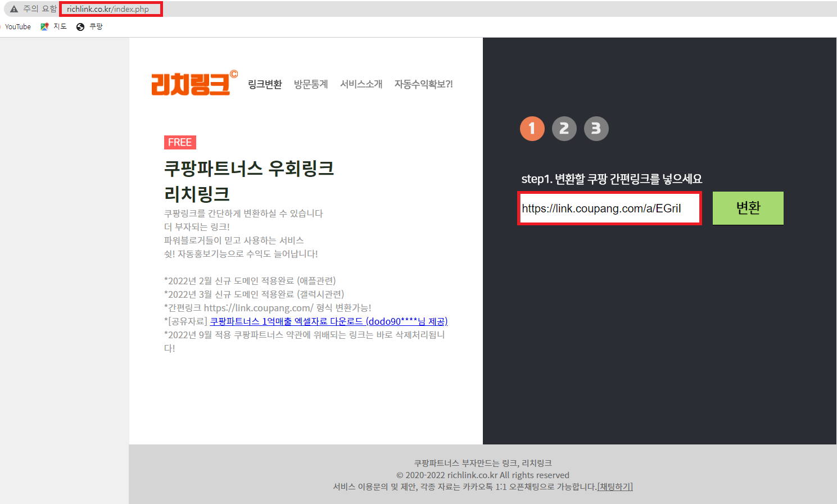Select step 1 circle indicator
837x504 pixels.
[532, 129]
